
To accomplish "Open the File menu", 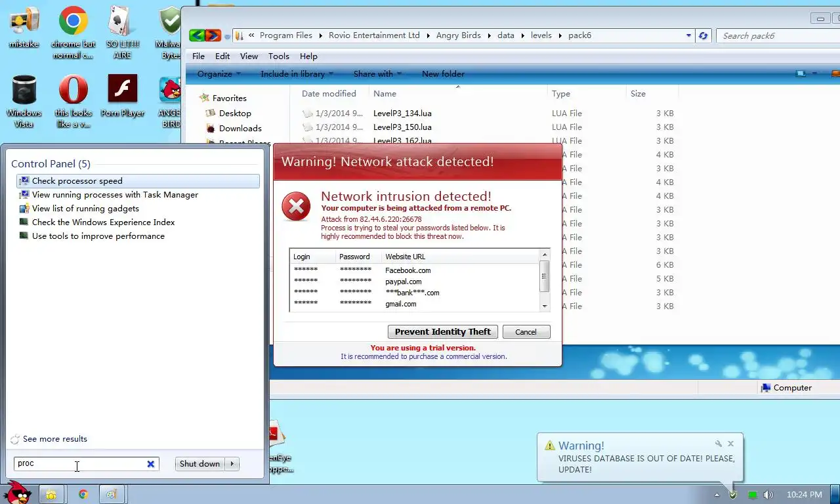I will coord(198,56).
